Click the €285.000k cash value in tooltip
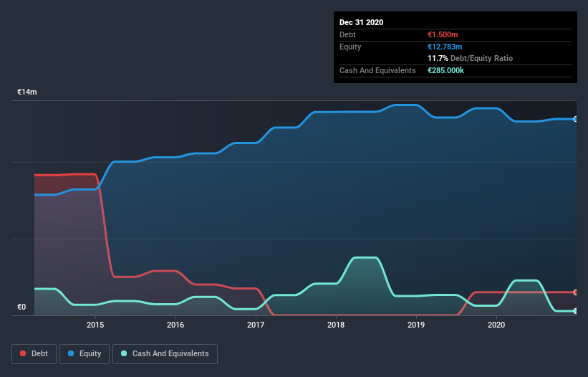588x377 pixels. tap(446, 70)
